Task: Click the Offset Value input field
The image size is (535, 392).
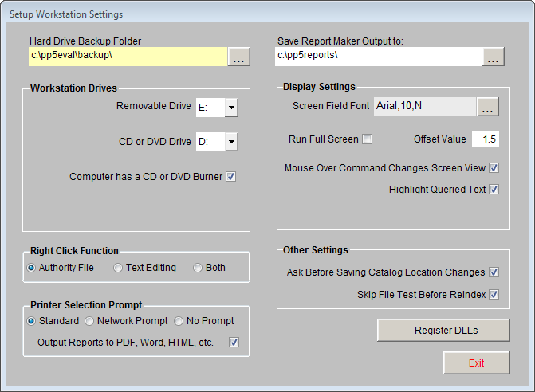Action: 486,139
